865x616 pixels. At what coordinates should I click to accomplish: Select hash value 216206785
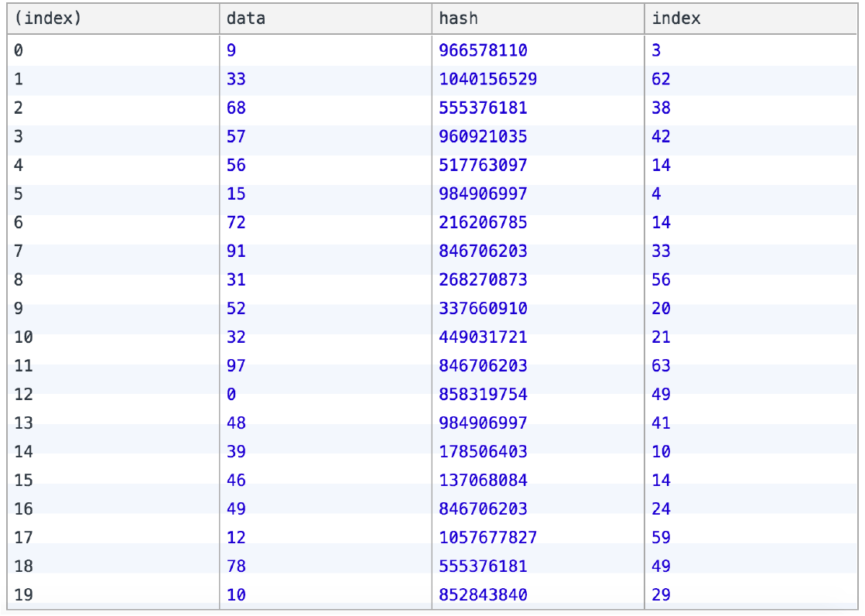pos(484,223)
